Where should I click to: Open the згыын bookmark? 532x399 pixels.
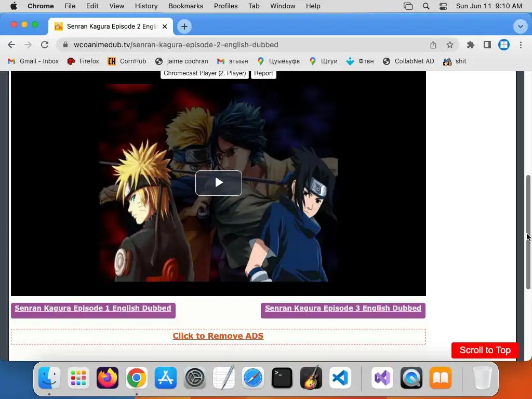point(233,61)
